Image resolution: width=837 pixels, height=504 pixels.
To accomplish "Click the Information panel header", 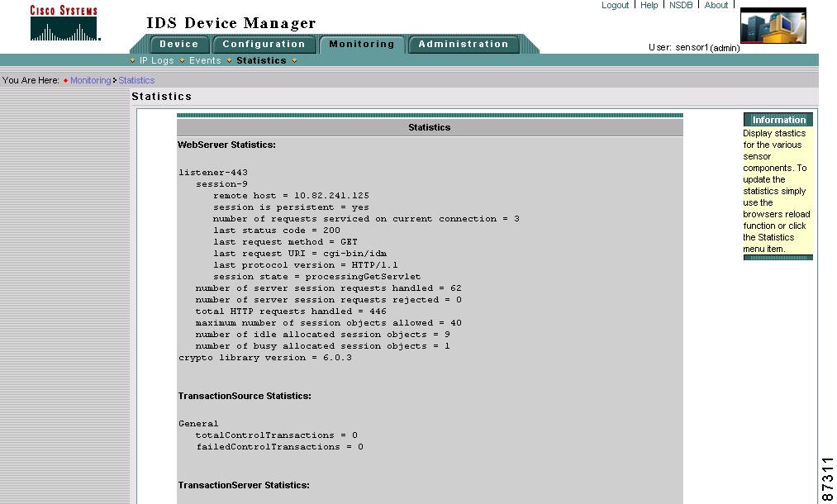I will (x=778, y=120).
